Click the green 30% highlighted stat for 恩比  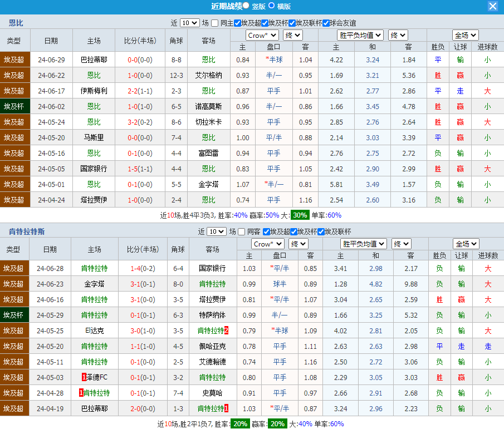point(300,215)
